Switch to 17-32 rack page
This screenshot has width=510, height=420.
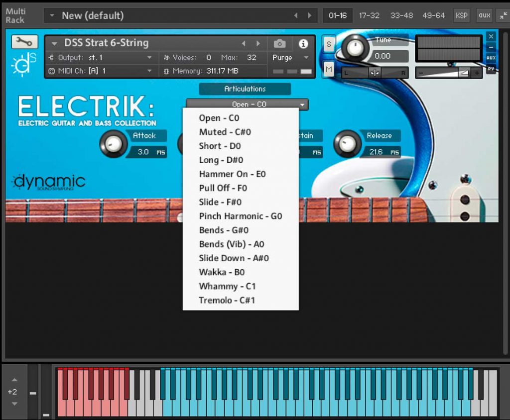tap(369, 15)
